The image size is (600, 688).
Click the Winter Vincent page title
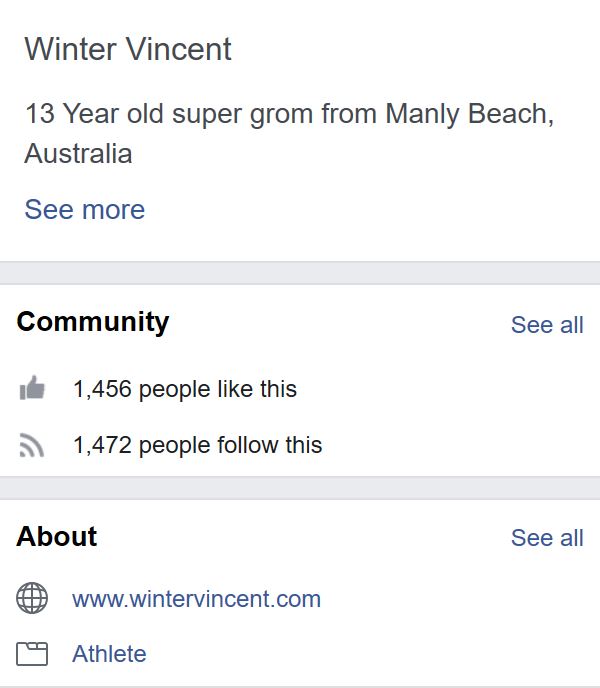128,49
